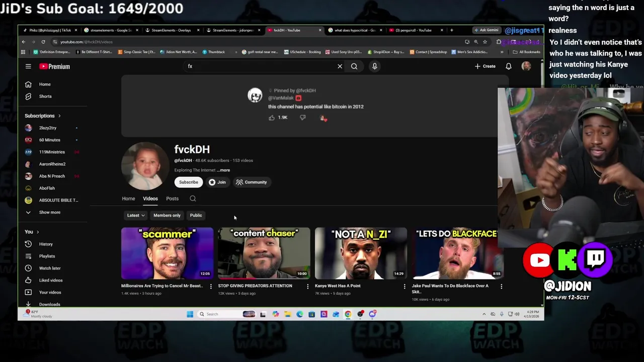Viewport: 644px width, 362px height.
Task: Start voice search with microphone
Action: (x=374, y=66)
